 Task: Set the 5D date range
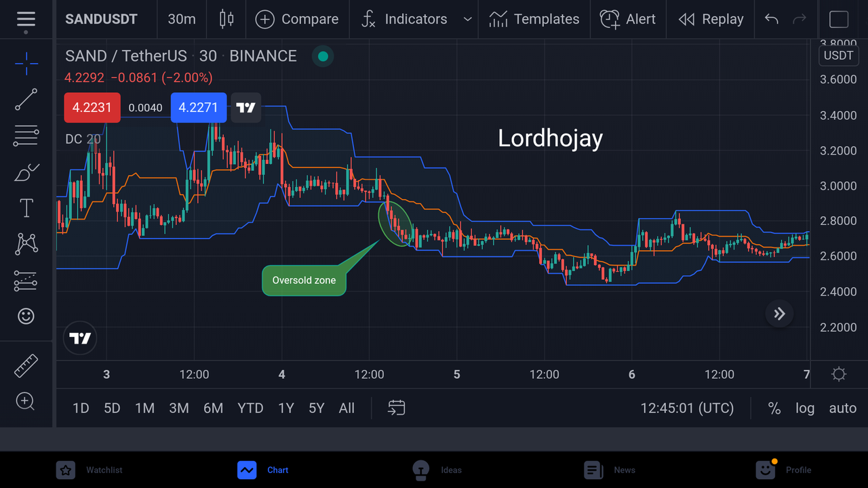(x=112, y=408)
